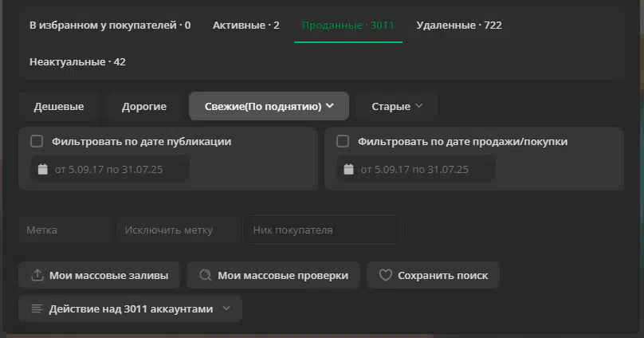Open 'Мои массовые проверки'
644x338 pixels.
click(273, 275)
